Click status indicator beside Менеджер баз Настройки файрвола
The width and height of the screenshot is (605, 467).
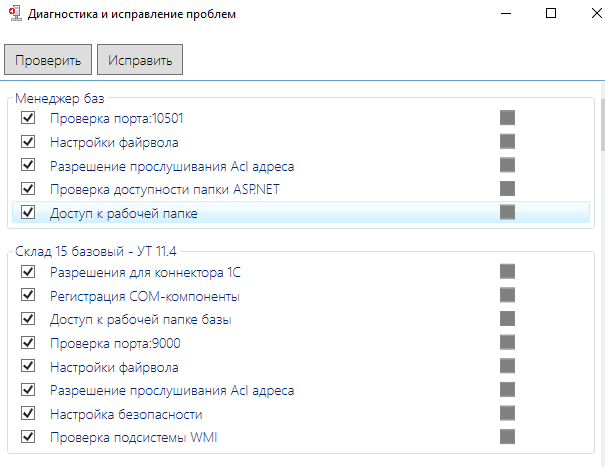[507, 141]
